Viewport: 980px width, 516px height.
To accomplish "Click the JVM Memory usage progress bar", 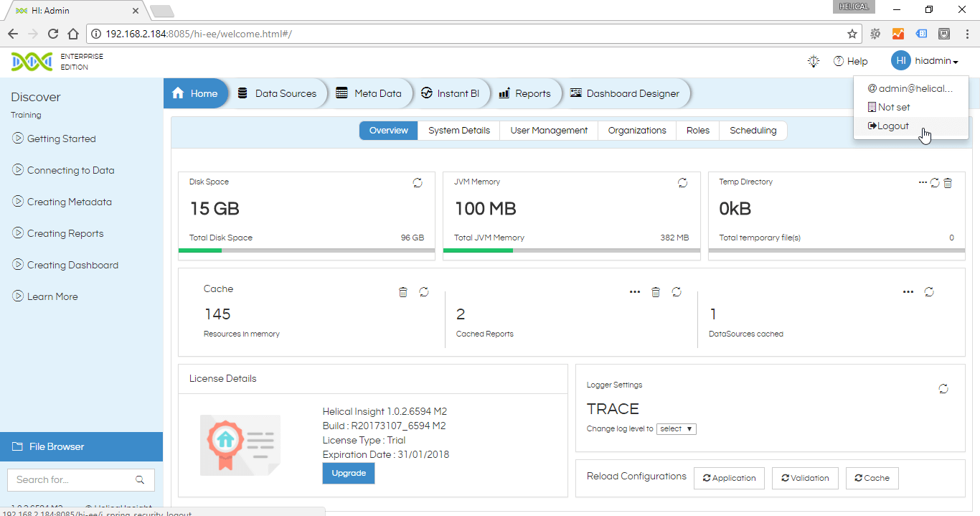I will click(x=572, y=250).
